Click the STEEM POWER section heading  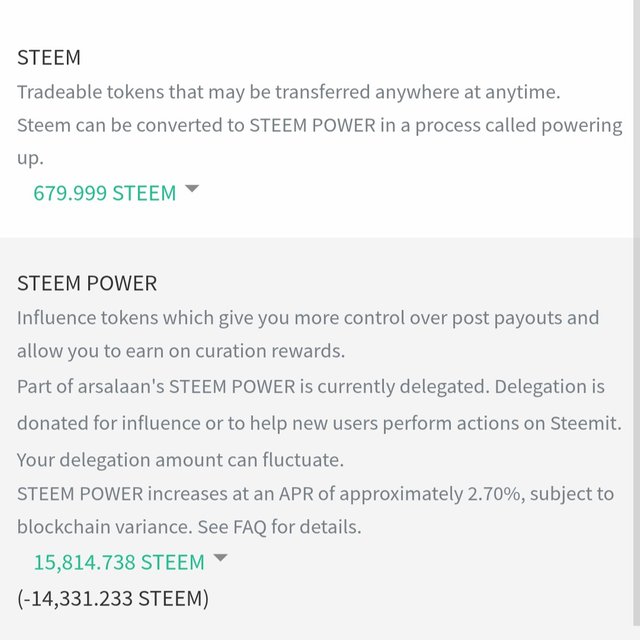(87, 283)
